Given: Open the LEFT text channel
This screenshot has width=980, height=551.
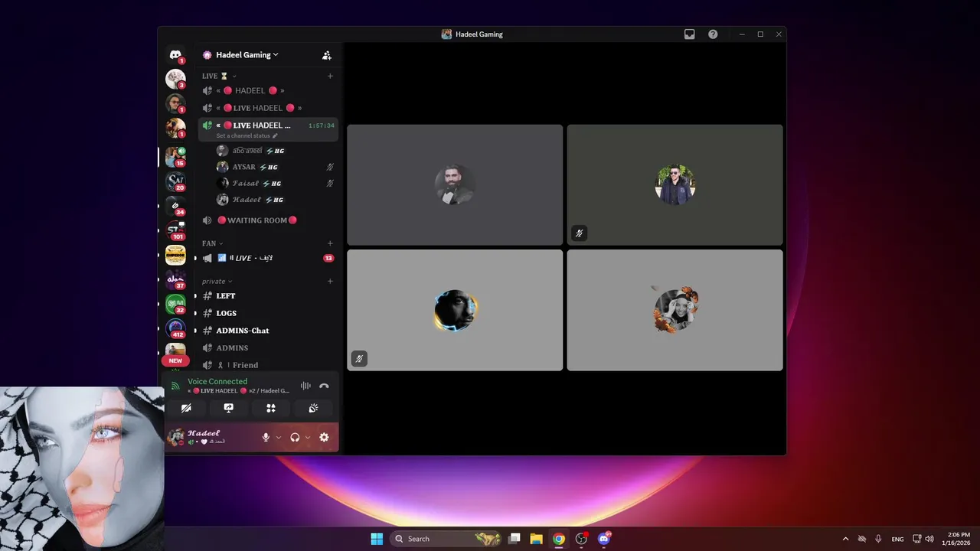Looking at the screenshot, I should 268,295.
